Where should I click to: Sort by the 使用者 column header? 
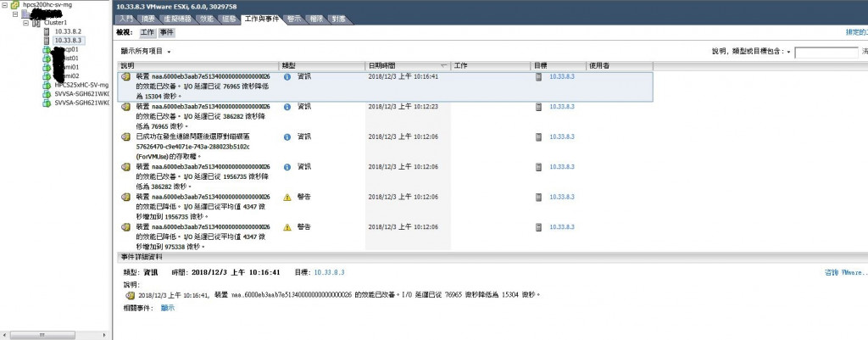[x=620, y=66]
